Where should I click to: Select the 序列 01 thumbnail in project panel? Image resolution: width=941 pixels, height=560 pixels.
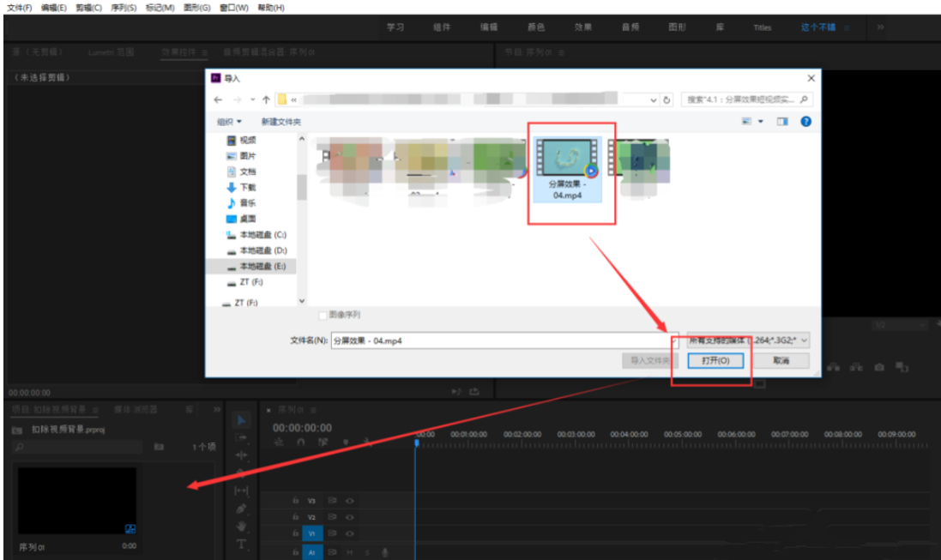77,501
